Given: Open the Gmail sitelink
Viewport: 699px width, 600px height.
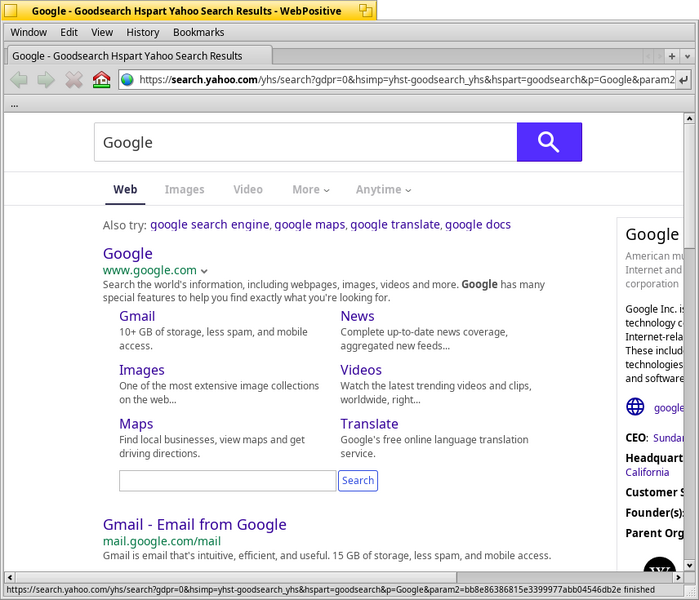Looking at the screenshot, I should click(x=137, y=316).
